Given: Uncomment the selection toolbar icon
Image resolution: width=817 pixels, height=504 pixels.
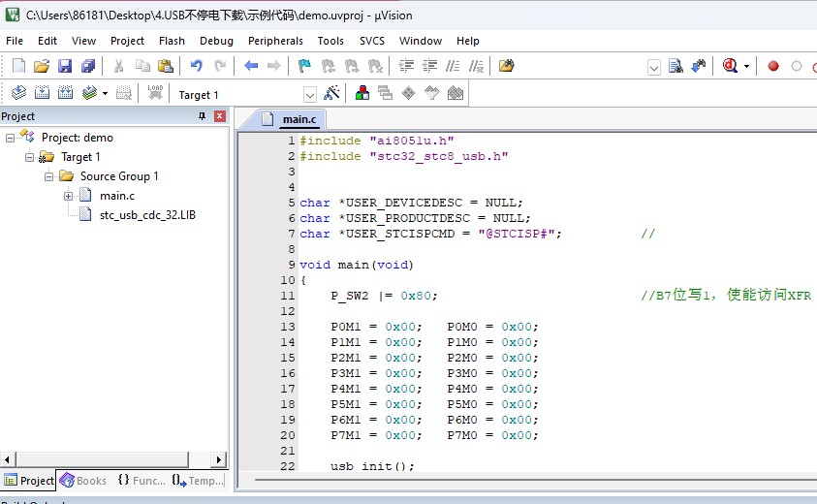Looking at the screenshot, I should pos(476,66).
